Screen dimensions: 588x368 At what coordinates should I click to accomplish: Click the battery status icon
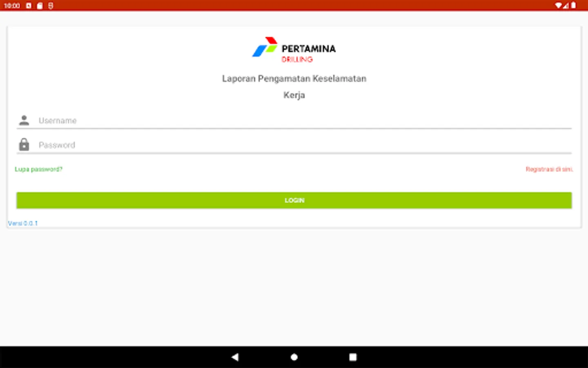coord(573,5)
